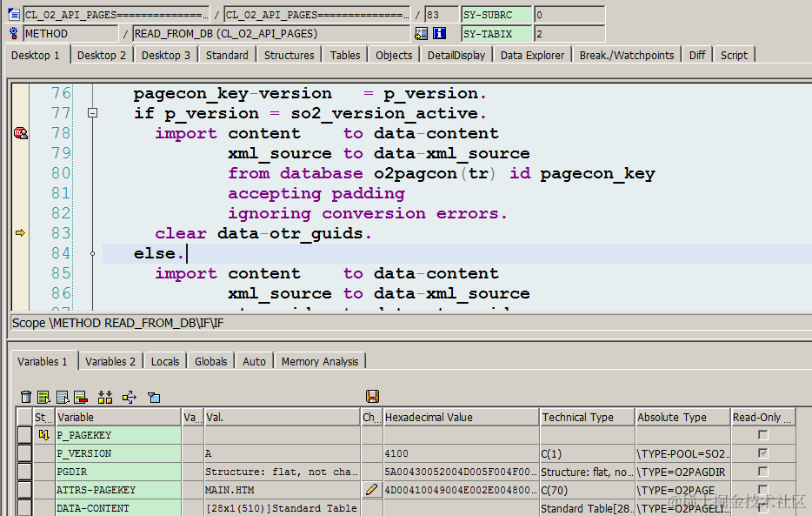The width and height of the screenshot is (812, 516).
Task: Click the stop-sign breakpoint icon at line 78
Action: 21,133
